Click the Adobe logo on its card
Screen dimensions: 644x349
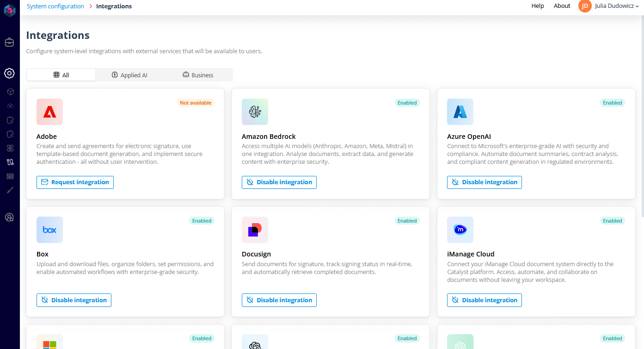49,112
